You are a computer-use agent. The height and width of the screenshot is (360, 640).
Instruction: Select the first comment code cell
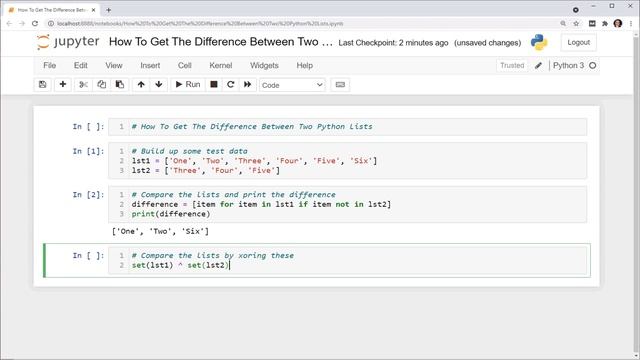[x=347, y=127]
